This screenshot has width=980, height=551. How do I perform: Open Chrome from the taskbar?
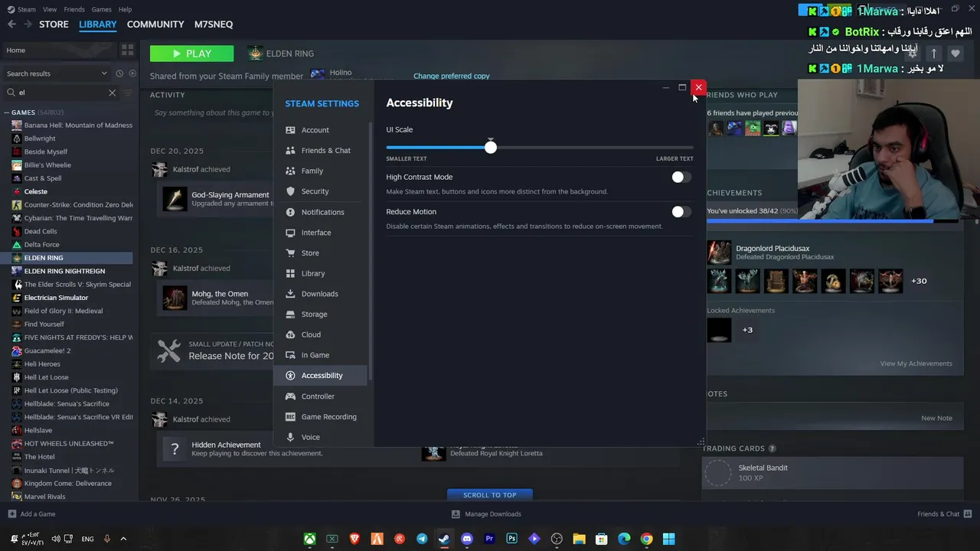[647, 539]
